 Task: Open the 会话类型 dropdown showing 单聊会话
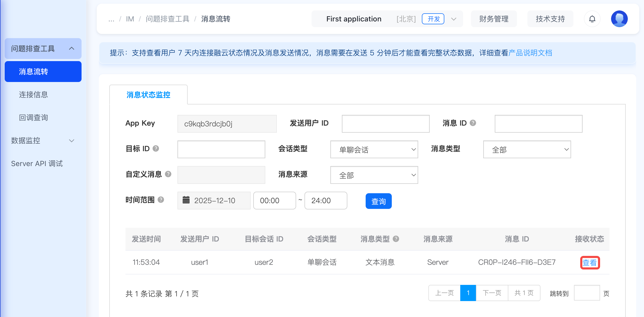tap(374, 149)
